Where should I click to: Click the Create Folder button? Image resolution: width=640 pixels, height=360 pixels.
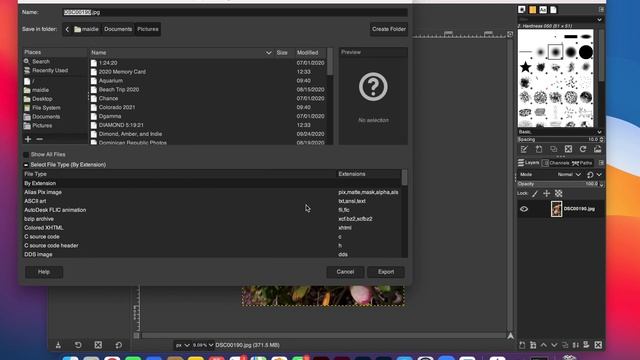(x=389, y=29)
